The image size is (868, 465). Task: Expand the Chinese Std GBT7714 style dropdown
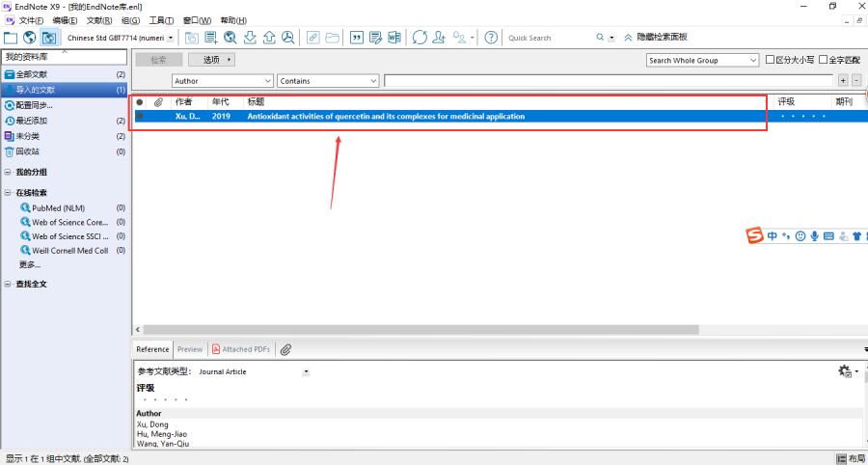tap(171, 38)
